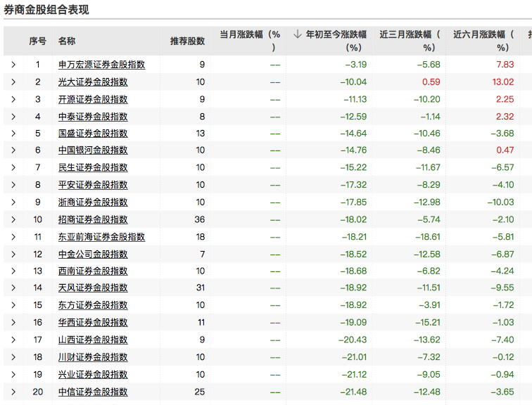Screen dimensions: 532x405
Task: Sort by 近六月涨跌幅 column header
Action: (x=483, y=41)
